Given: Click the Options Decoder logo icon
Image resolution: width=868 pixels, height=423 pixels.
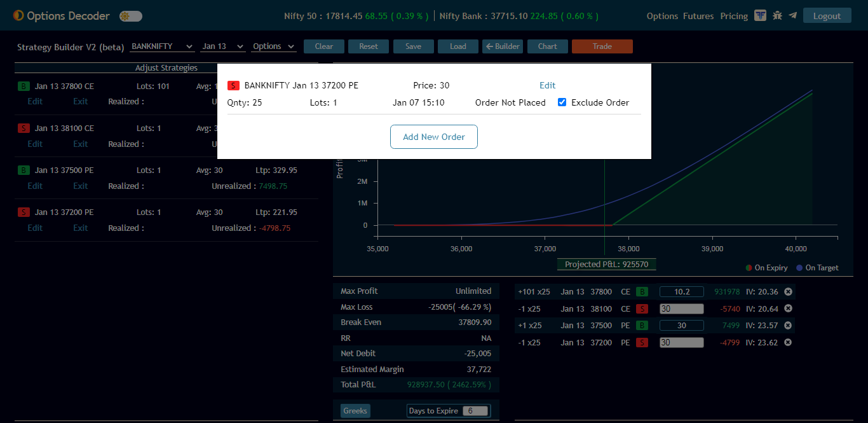Looking at the screenshot, I should point(18,16).
